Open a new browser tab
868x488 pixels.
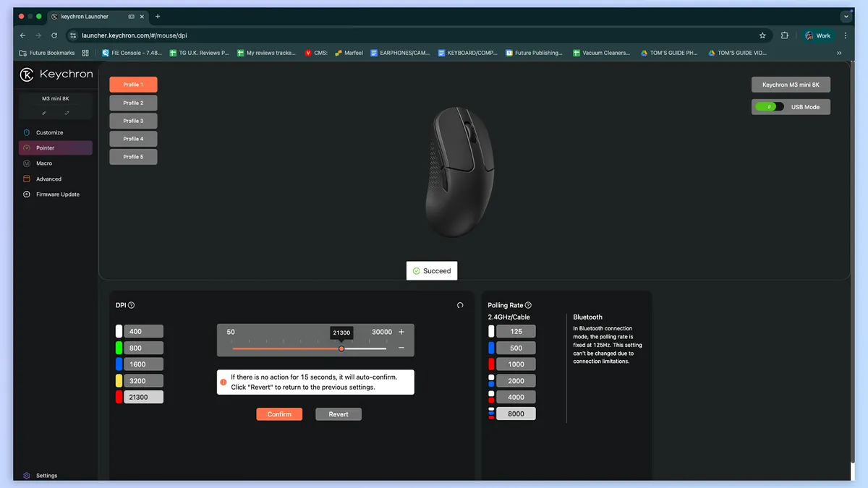158,16
